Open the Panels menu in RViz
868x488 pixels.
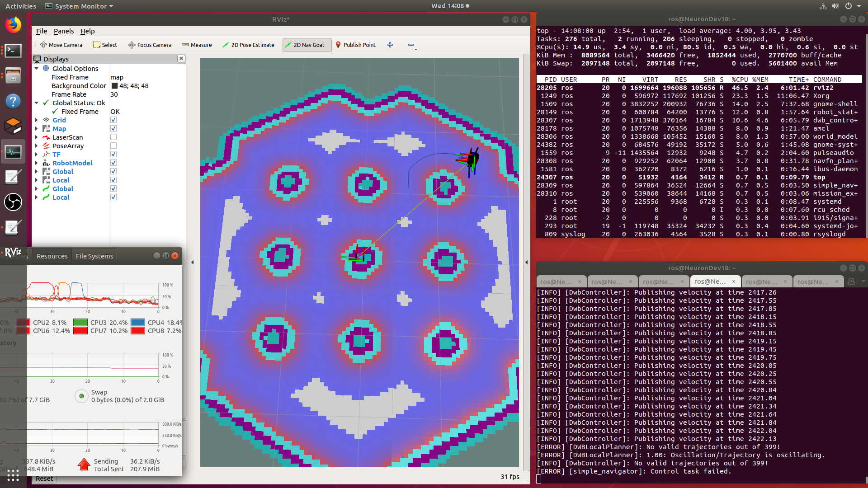(63, 31)
